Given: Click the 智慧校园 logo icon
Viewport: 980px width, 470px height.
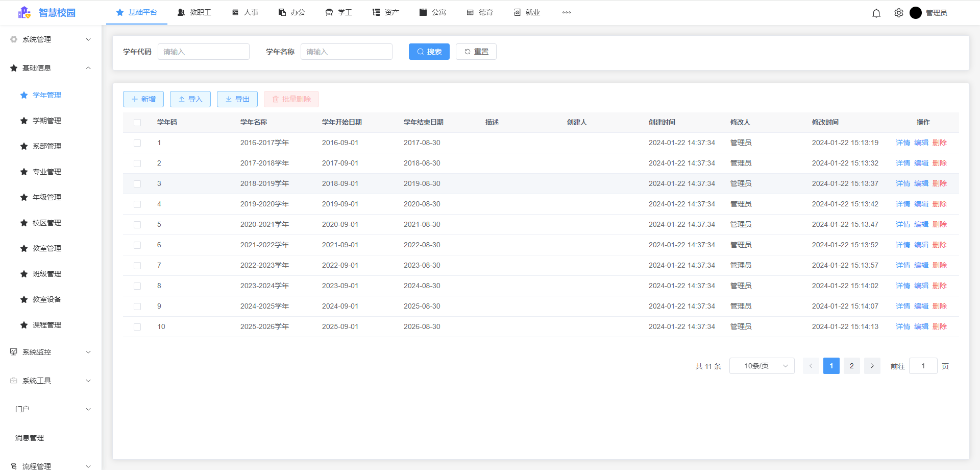Looking at the screenshot, I should (x=24, y=12).
